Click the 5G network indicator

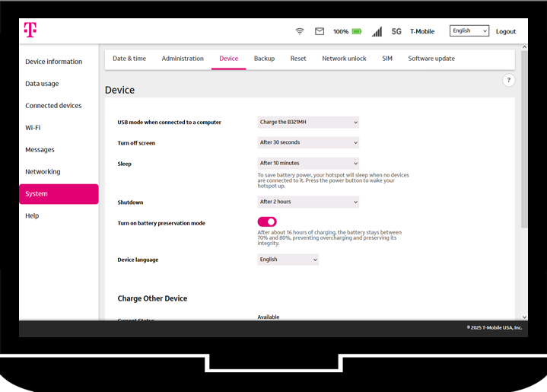[396, 31]
